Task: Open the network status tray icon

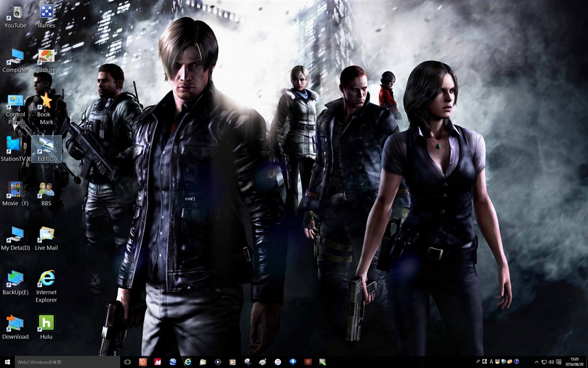Action: point(544,362)
